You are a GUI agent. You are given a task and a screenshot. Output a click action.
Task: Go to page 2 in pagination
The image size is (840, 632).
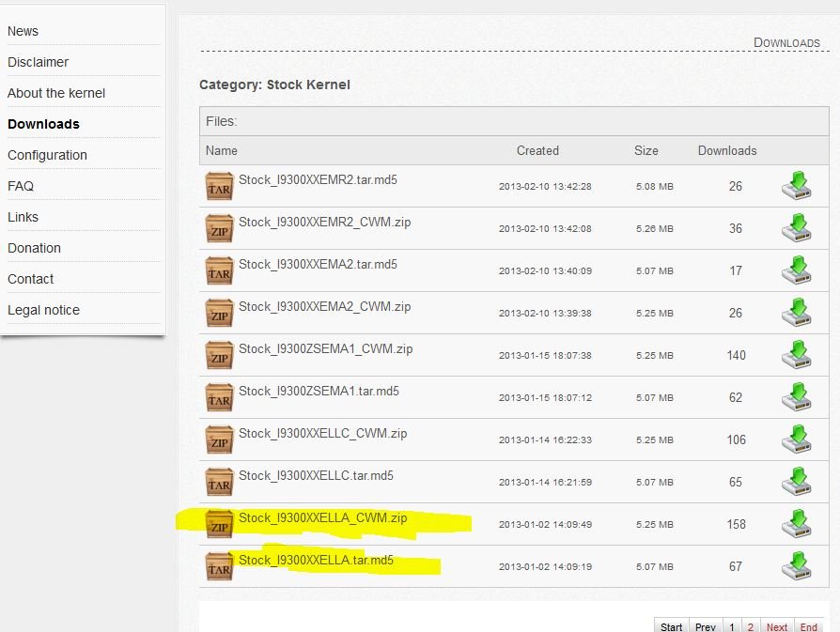(x=751, y=626)
